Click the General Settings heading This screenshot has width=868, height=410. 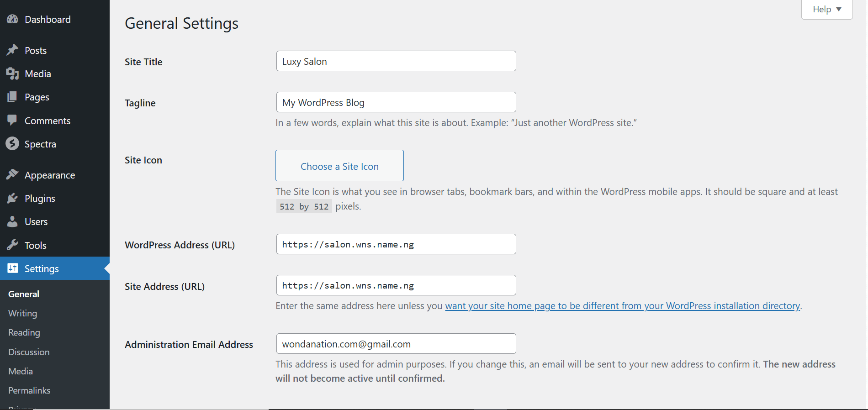click(x=182, y=23)
